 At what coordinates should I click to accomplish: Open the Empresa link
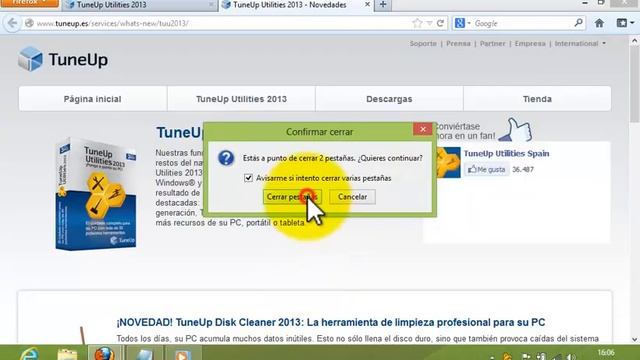pos(530,43)
